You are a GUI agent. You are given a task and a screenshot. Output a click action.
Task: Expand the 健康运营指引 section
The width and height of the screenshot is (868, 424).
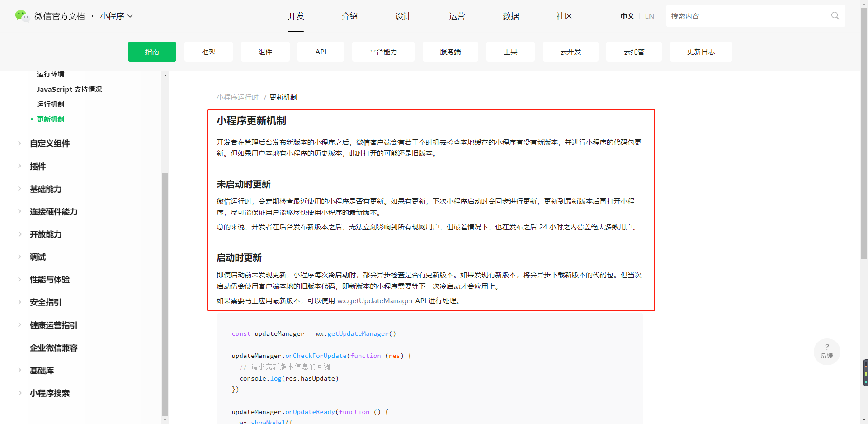coord(53,325)
